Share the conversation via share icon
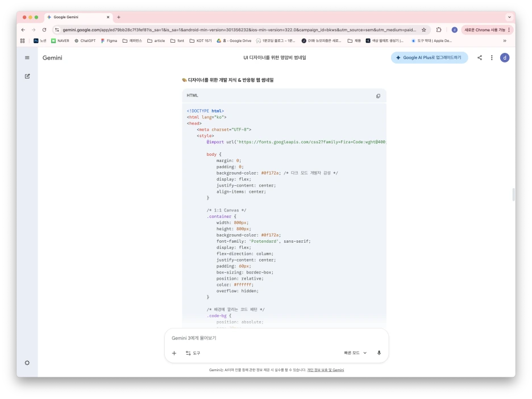Image resolution: width=532 pixels, height=399 pixels. pyautogui.click(x=479, y=57)
